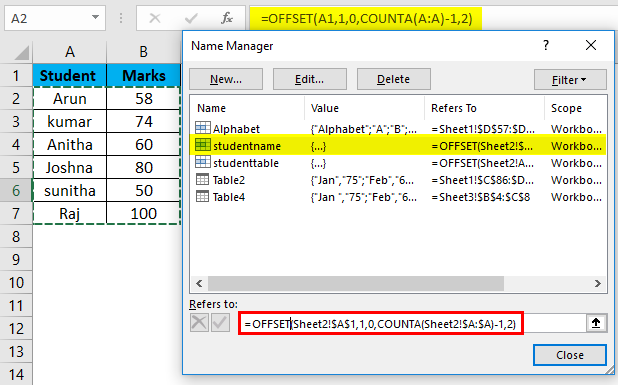Click the Refers To column header
618x385 pixels.
[484, 108]
